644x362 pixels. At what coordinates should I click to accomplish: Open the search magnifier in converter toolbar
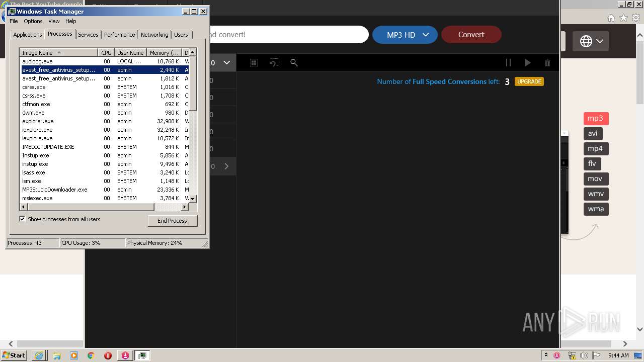[x=294, y=63]
